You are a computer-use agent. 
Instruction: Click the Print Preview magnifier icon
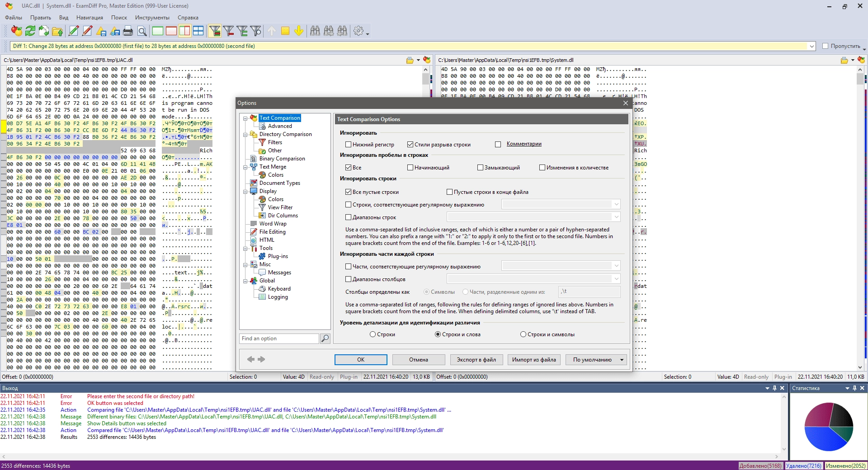pyautogui.click(x=142, y=31)
